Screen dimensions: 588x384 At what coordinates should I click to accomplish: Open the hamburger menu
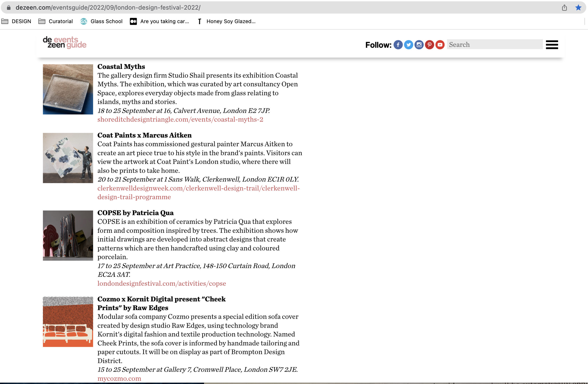(x=552, y=45)
